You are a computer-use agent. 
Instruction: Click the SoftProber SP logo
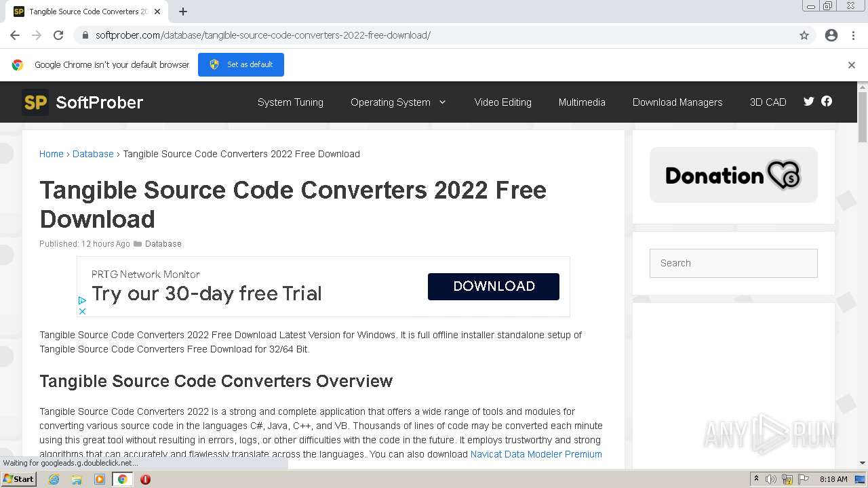tap(35, 102)
